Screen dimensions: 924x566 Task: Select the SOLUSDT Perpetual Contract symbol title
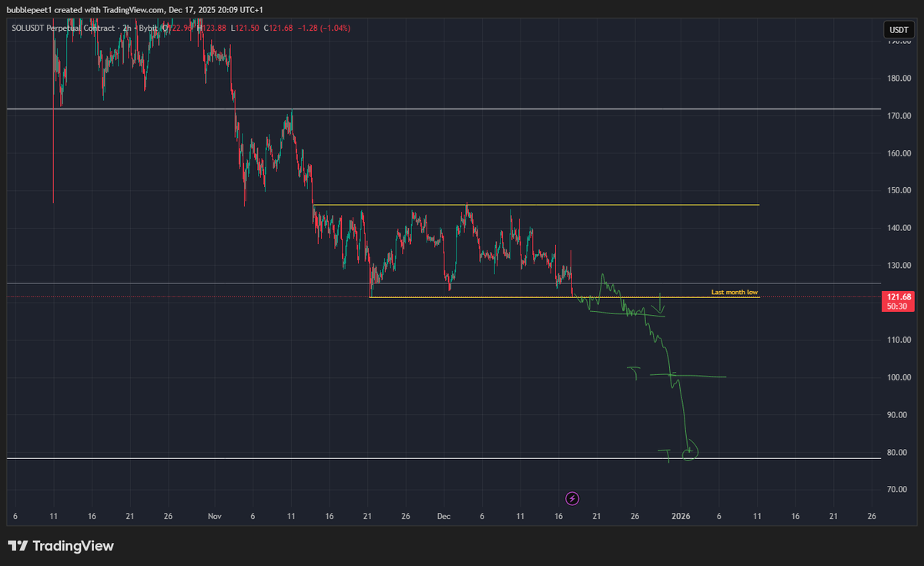65,28
